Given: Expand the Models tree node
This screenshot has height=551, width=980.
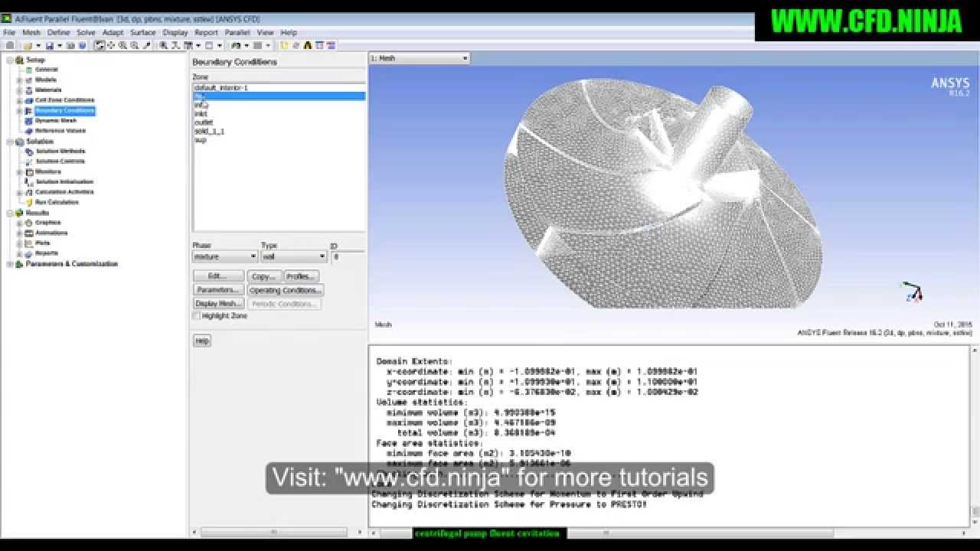Looking at the screenshot, I should click(x=20, y=80).
